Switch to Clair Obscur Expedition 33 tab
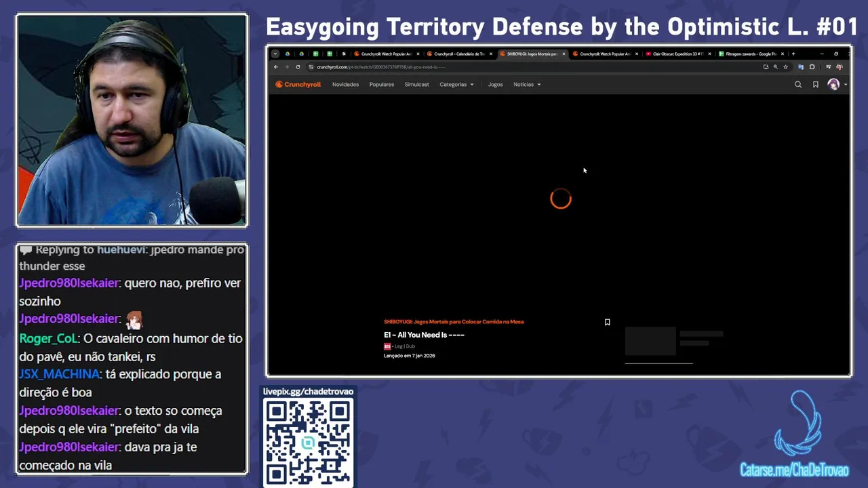 tap(678, 54)
